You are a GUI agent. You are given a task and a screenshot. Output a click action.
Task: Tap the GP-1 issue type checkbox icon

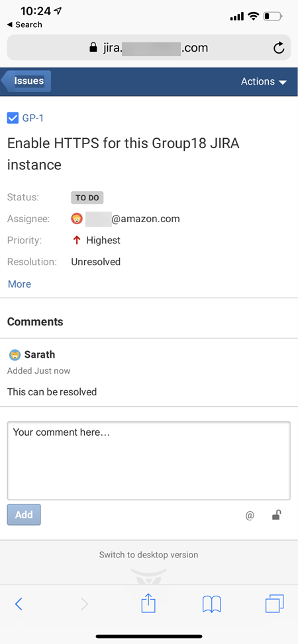click(13, 118)
